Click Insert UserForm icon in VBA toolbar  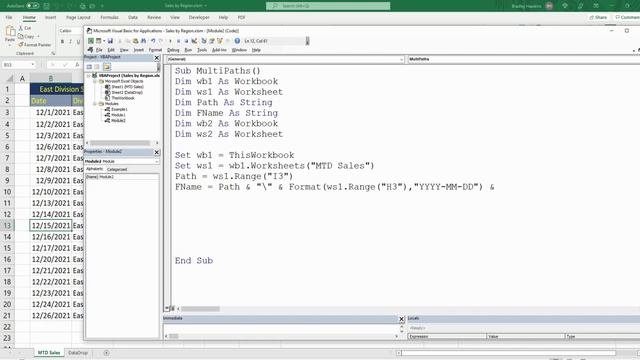click(x=98, y=41)
